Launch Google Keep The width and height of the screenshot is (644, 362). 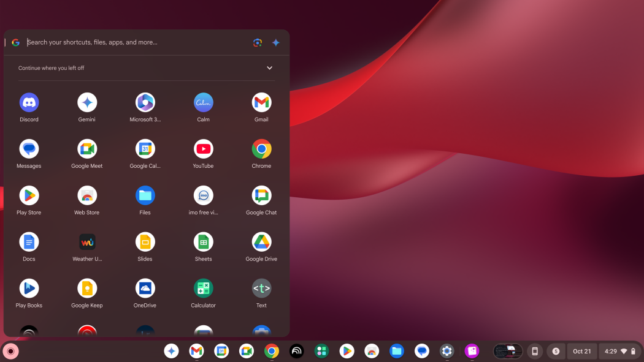pos(86,288)
